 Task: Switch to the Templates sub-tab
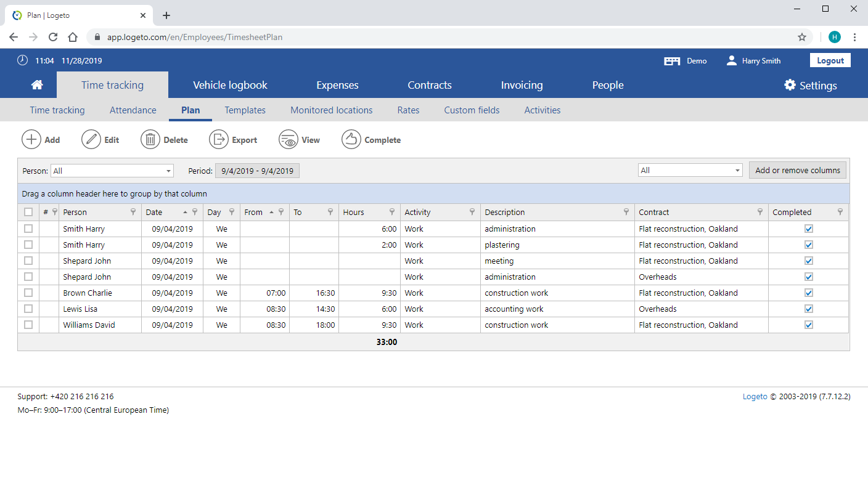[245, 110]
